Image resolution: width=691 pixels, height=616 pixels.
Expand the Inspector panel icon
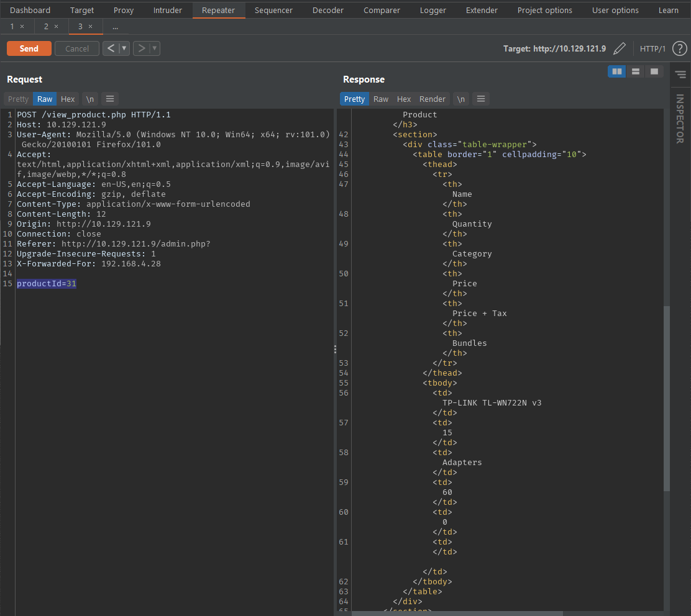point(679,74)
